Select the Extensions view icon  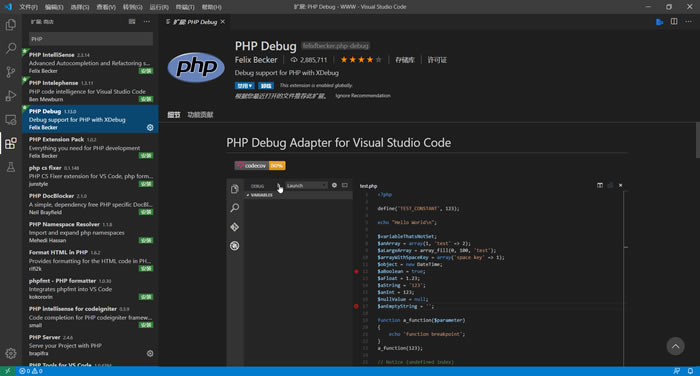pyautogui.click(x=11, y=143)
